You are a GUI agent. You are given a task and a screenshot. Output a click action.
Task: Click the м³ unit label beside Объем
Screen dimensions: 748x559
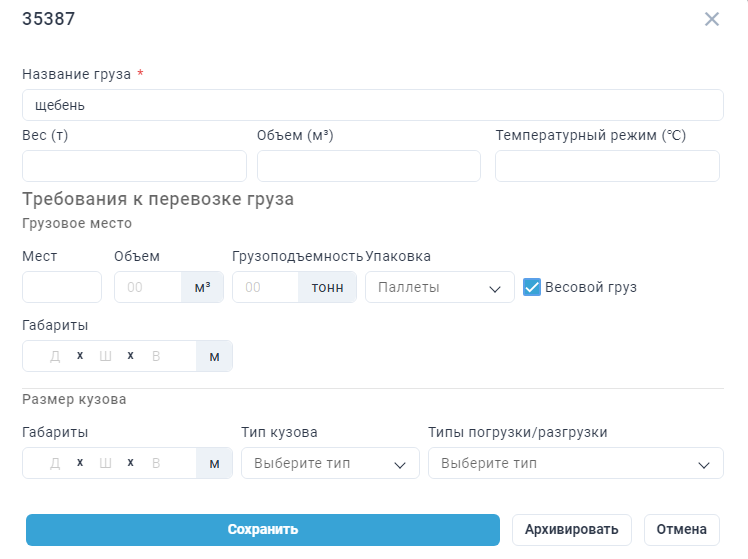pyautogui.click(x=202, y=287)
